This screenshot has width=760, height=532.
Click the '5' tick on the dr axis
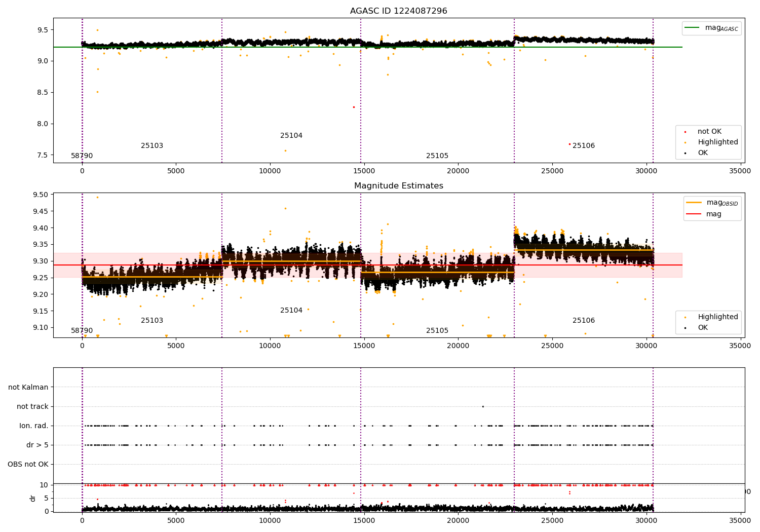(x=47, y=499)
